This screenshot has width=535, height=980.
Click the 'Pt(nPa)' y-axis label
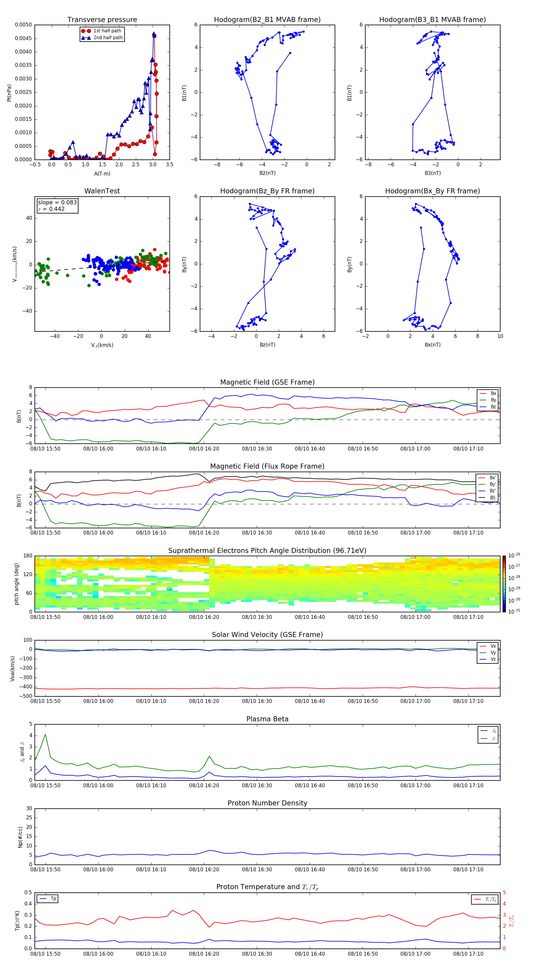9,93
